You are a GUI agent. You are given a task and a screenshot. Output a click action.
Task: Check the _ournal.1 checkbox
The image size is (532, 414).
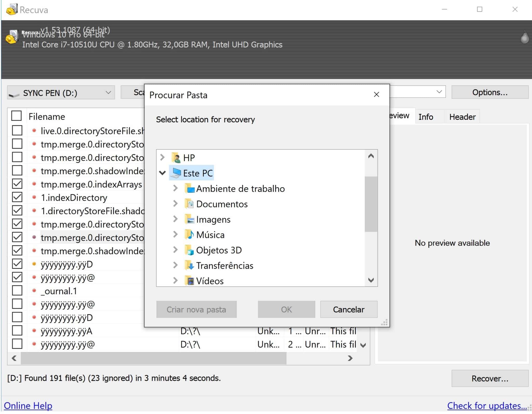click(x=17, y=291)
